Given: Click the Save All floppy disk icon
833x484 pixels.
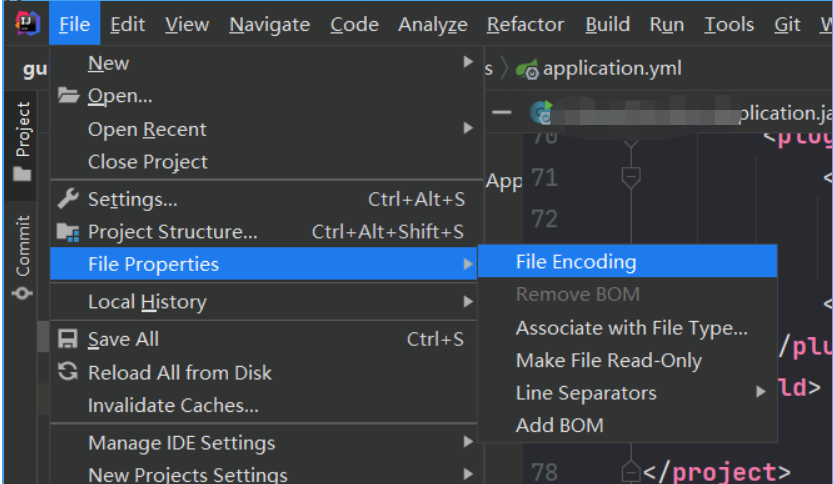Looking at the screenshot, I should [x=67, y=339].
